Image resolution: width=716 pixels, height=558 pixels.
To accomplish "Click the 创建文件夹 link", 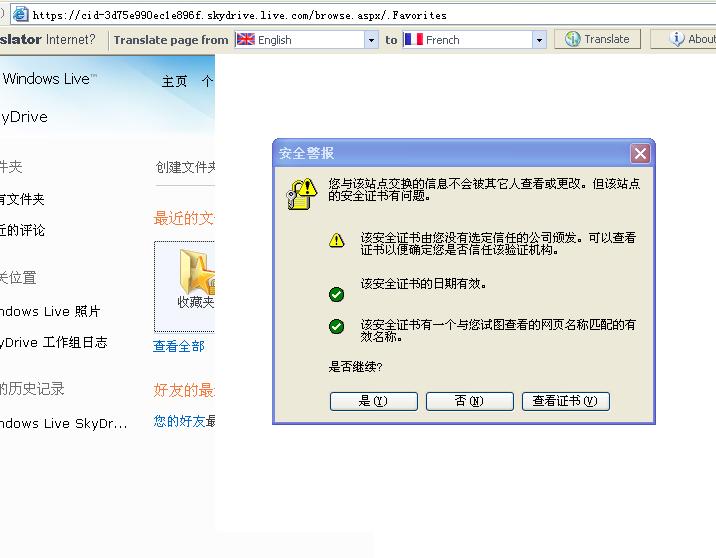I will (185, 167).
